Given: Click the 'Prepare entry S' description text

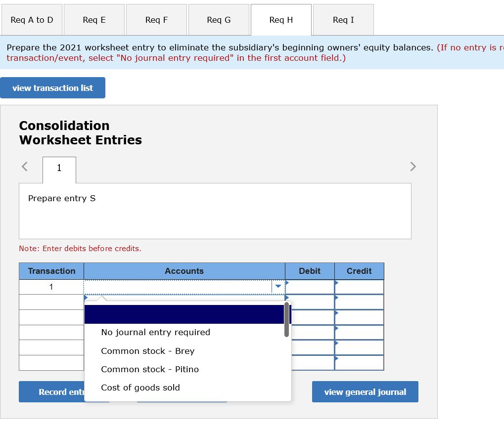Looking at the screenshot, I should point(62,198).
